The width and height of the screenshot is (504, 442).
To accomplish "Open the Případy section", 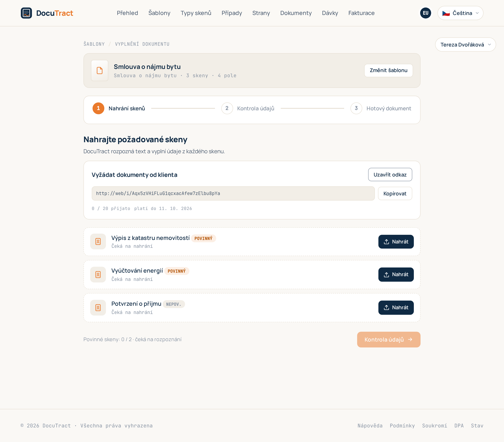I will pyautogui.click(x=232, y=13).
